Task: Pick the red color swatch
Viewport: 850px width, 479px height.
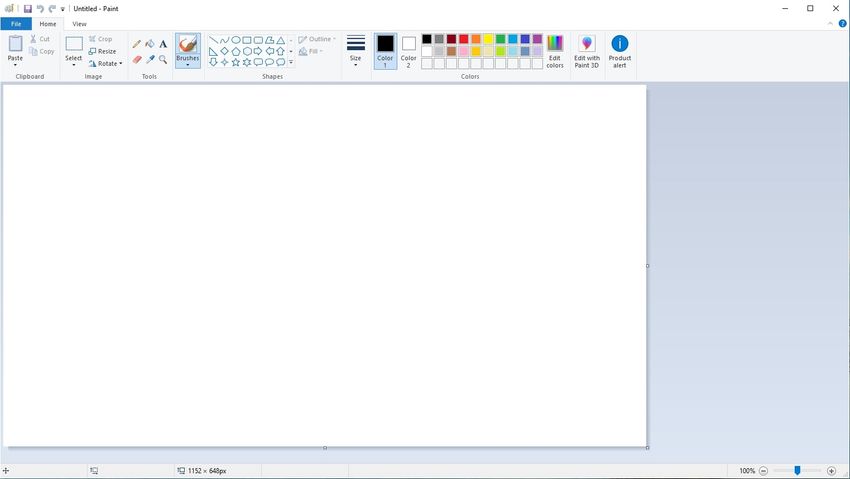Action: pos(463,39)
